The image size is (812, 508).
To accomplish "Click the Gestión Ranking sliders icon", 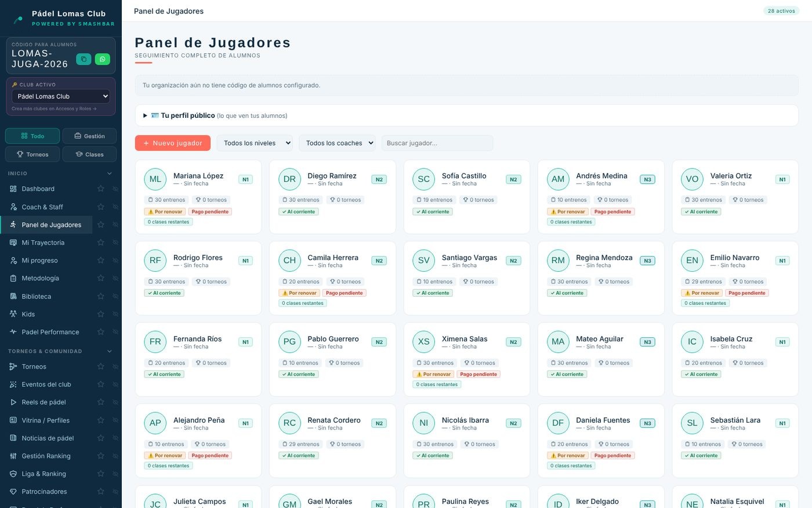I will point(13,456).
